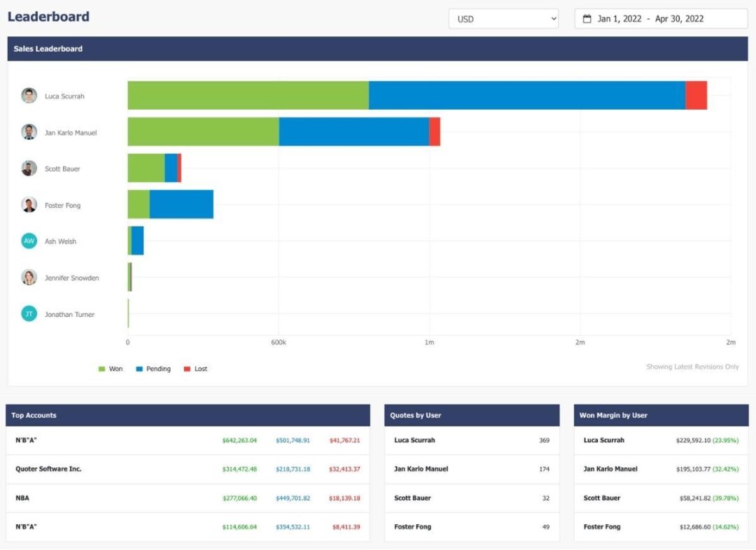Click Ash Welsh's AW initials avatar
The image size is (756, 550).
29,241
